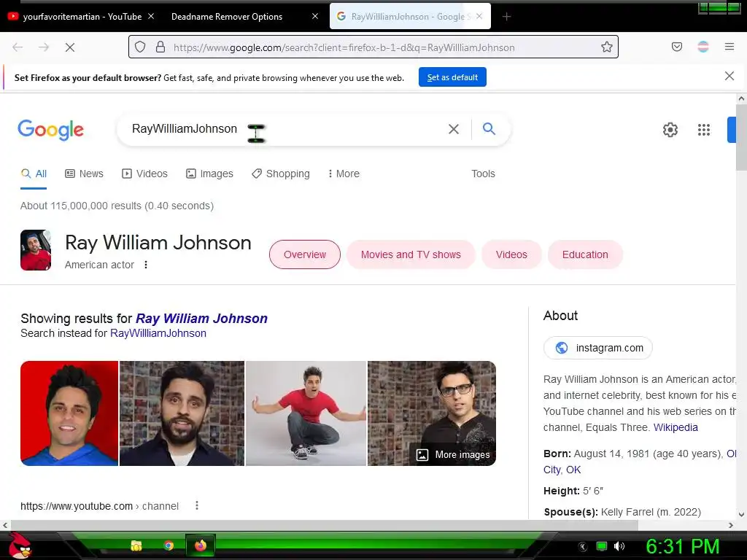Open the Angry Birds start button

(20, 545)
